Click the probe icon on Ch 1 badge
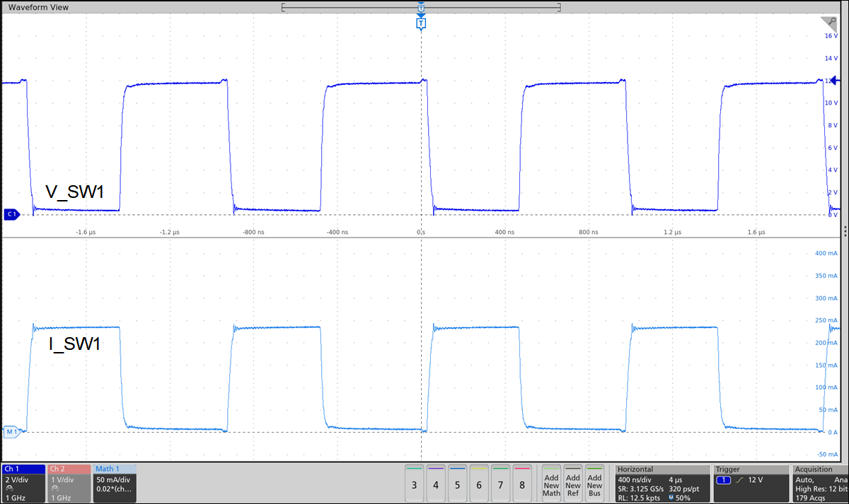 coord(9,487)
